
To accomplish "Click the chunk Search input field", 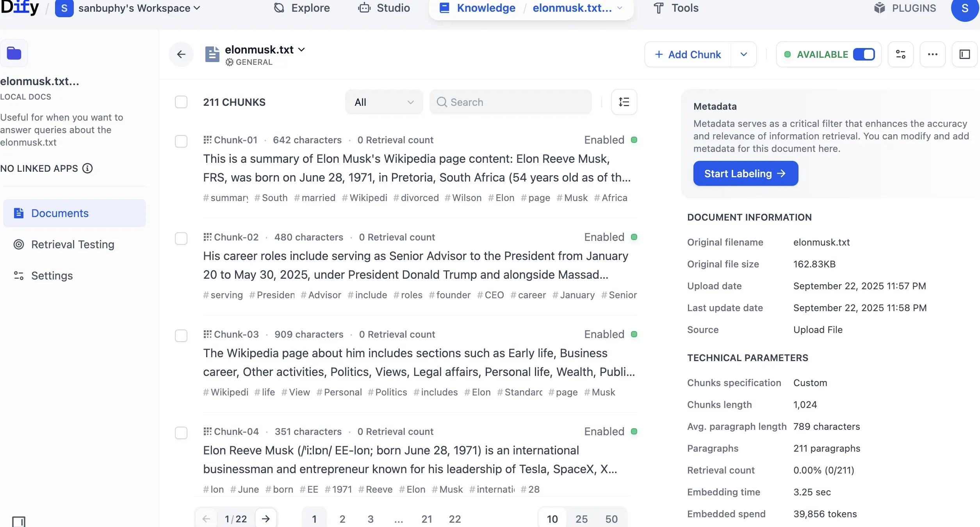I will tap(510, 102).
